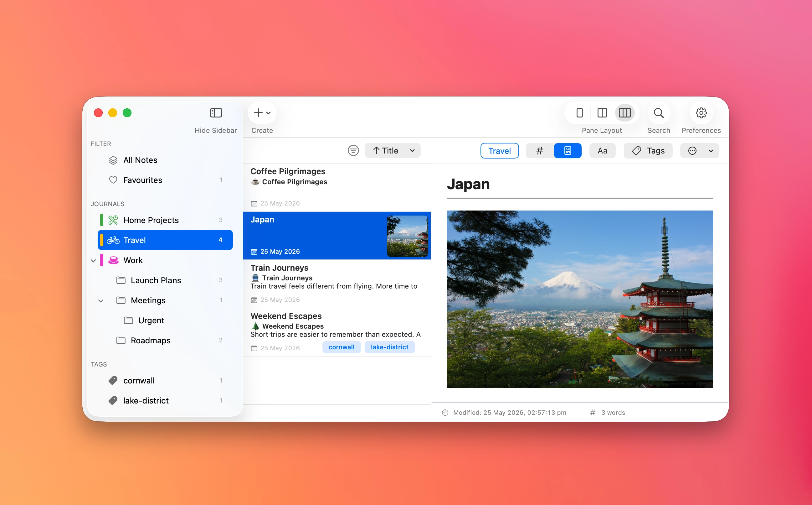This screenshot has width=812, height=505.
Task: Click the pink Work colour bar
Action: tap(102, 260)
